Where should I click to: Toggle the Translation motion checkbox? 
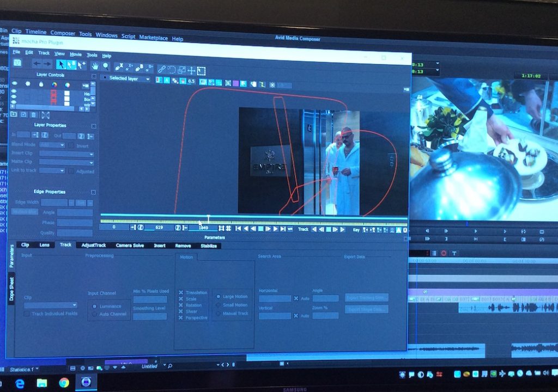tap(181, 292)
